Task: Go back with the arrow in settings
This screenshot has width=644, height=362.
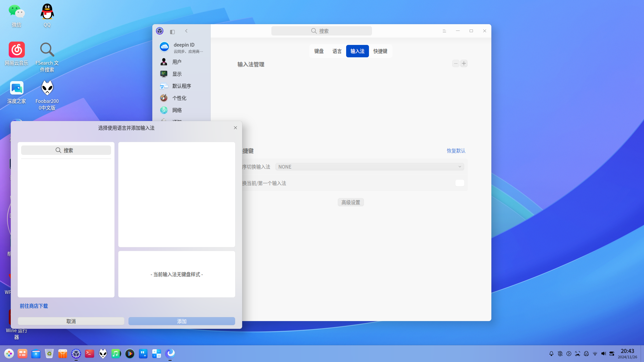Action: pos(186,31)
